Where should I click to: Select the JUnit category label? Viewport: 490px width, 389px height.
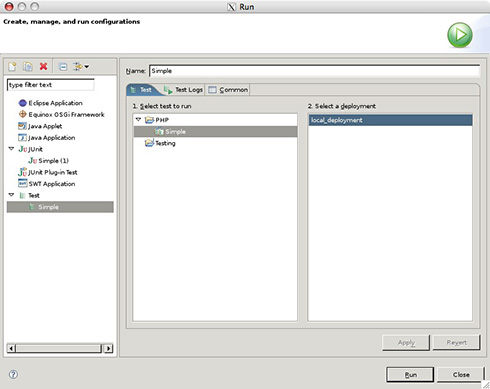(35, 149)
